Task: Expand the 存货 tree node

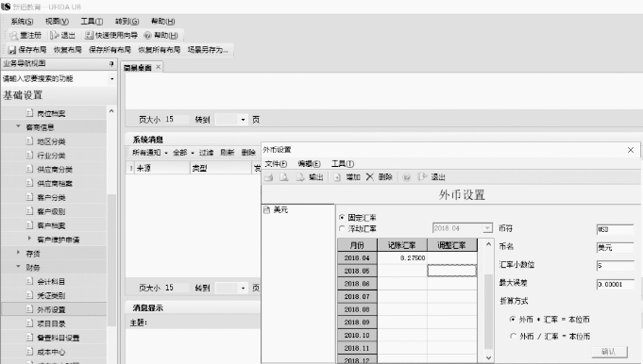Action: click(18, 253)
